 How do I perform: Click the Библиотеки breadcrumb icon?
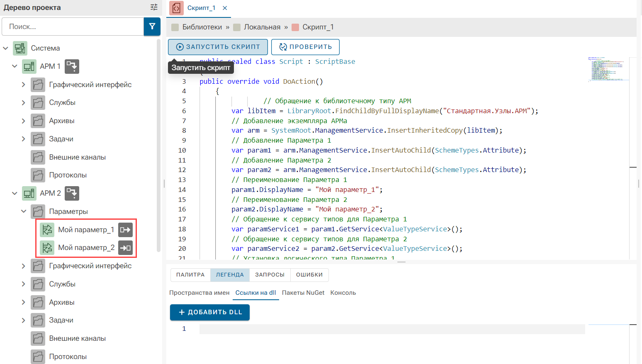pyautogui.click(x=175, y=27)
